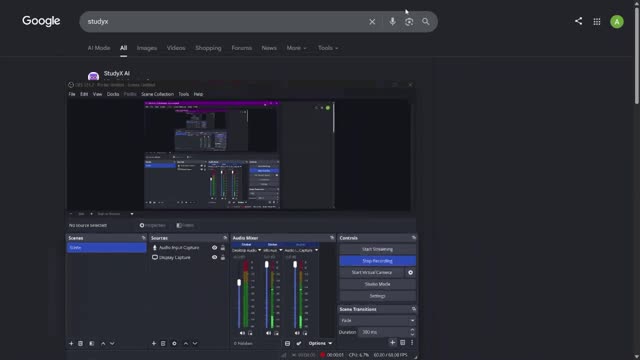Mute the Desktop Audio channel
Viewport: 640px width, 360px height.
pyautogui.click(x=242, y=333)
